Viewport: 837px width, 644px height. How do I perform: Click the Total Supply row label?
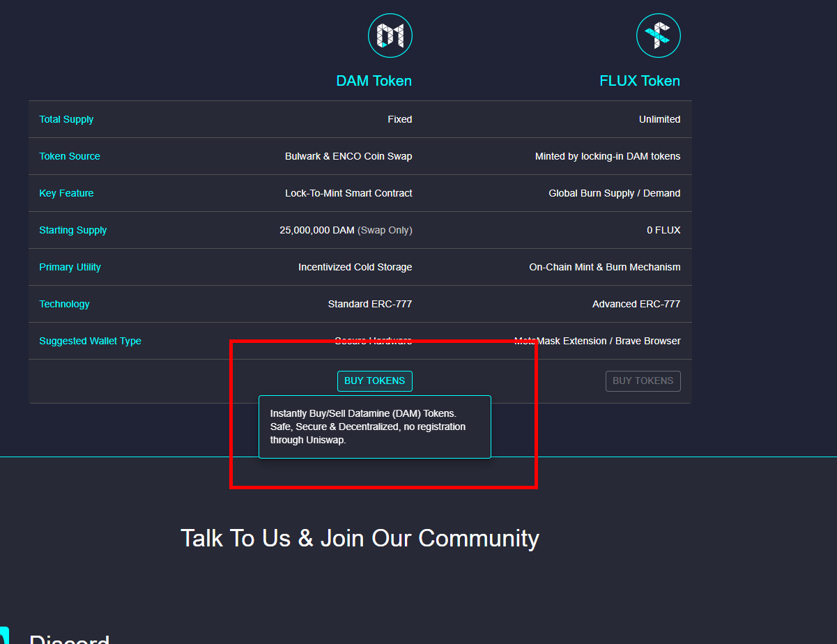point(66,119)
